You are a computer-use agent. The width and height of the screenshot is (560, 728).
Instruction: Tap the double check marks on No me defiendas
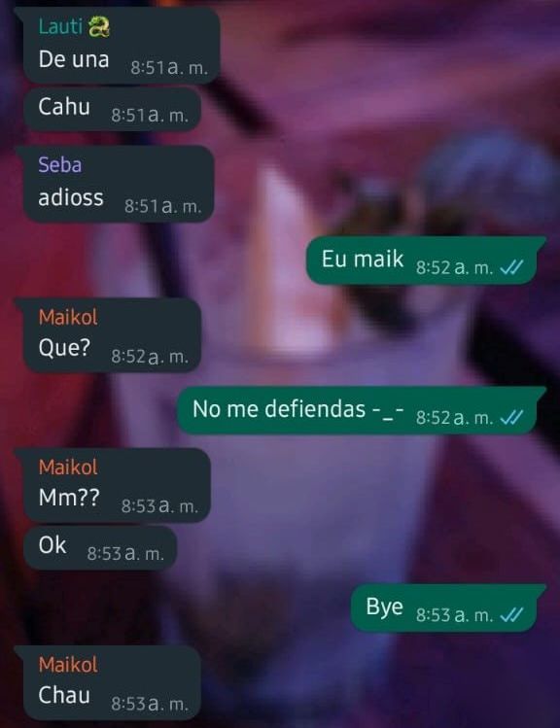pos(511,418)
